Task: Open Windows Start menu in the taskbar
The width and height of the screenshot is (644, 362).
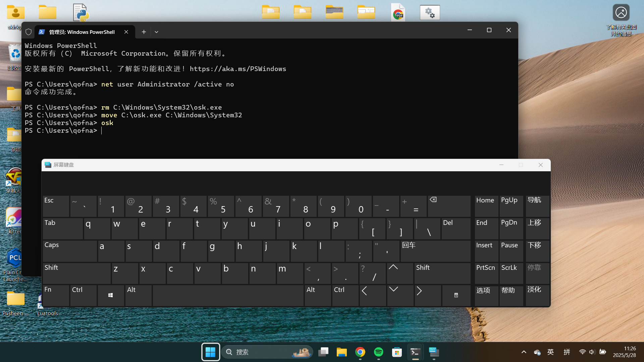Action: (211, 352)
